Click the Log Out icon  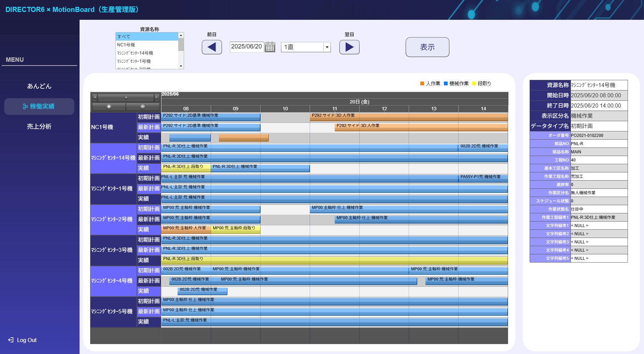click(11, 340)
